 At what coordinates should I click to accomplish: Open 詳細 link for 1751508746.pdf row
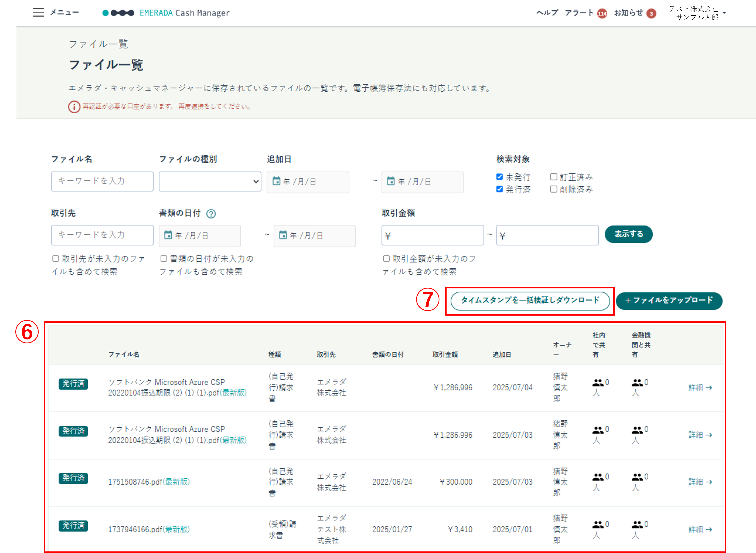(x=700, y=482)
